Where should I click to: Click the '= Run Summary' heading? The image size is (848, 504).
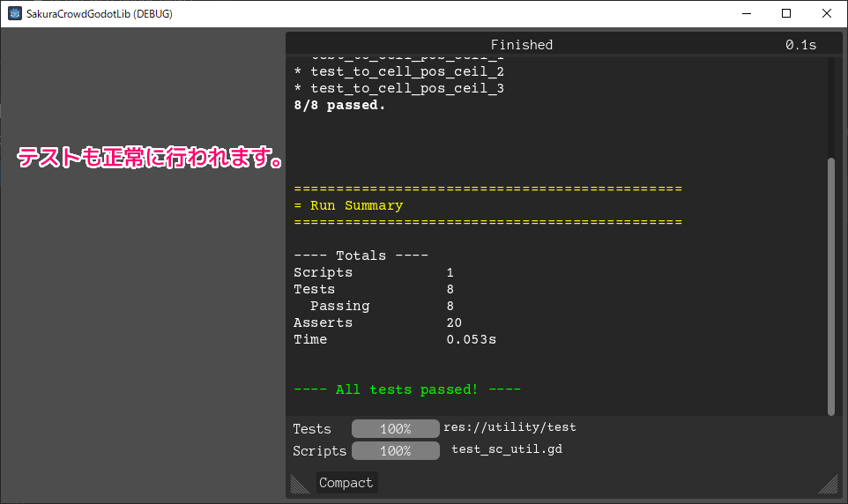[x=348, y=205]
